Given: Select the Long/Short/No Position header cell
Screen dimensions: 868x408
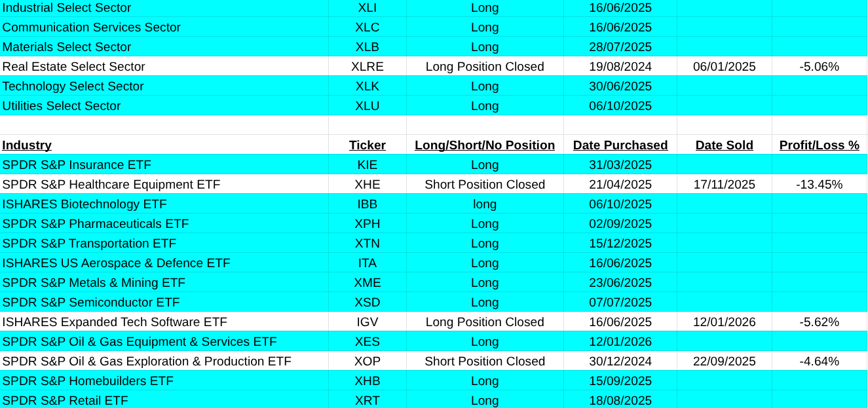Looking at the screenshot, I should pyautogui.click(x=485, y=145).
